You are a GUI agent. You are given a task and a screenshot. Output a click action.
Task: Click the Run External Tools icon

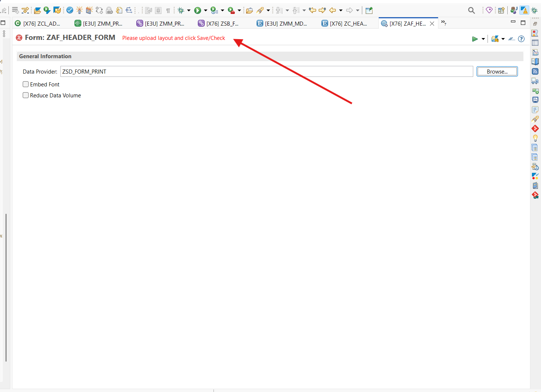point(231,10)
